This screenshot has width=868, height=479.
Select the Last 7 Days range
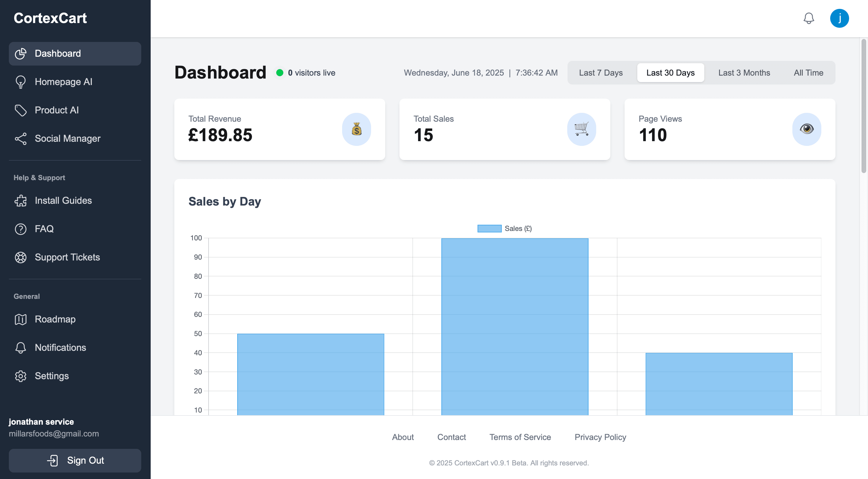tap(601, 73)
